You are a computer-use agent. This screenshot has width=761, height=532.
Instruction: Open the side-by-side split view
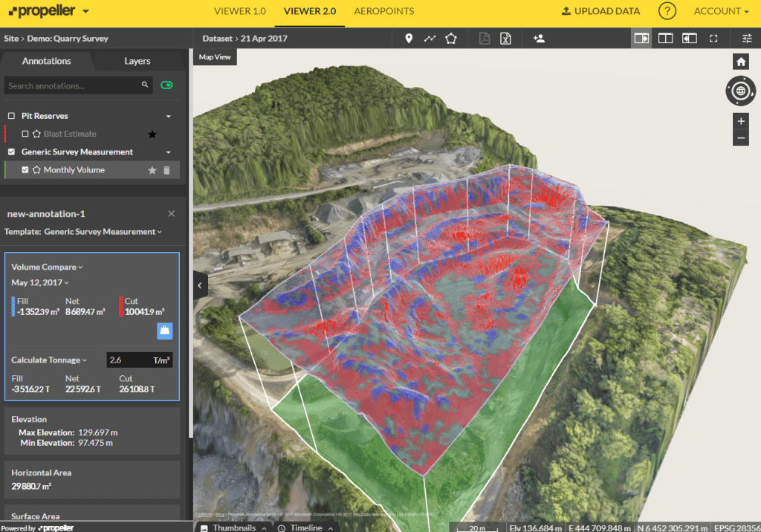pos(665,38)
